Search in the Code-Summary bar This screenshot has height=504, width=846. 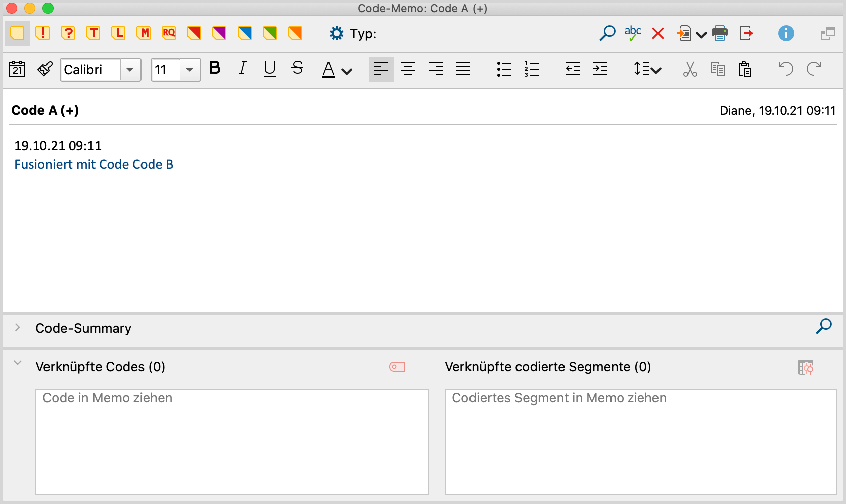[824, 326]
